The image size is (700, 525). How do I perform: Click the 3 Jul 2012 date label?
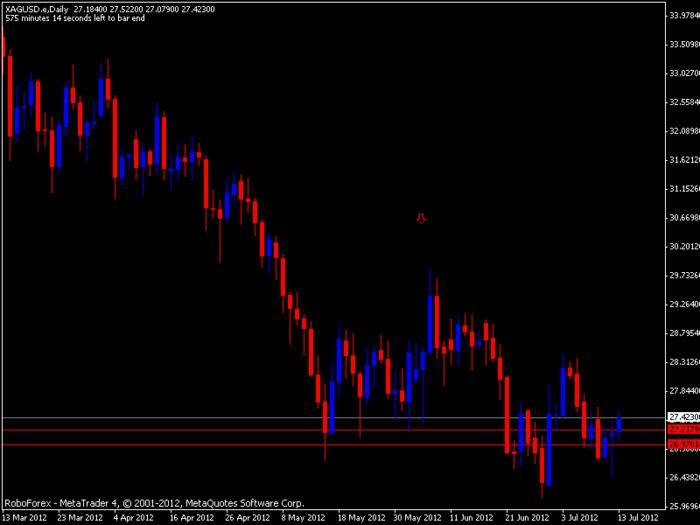pos(579,518)
